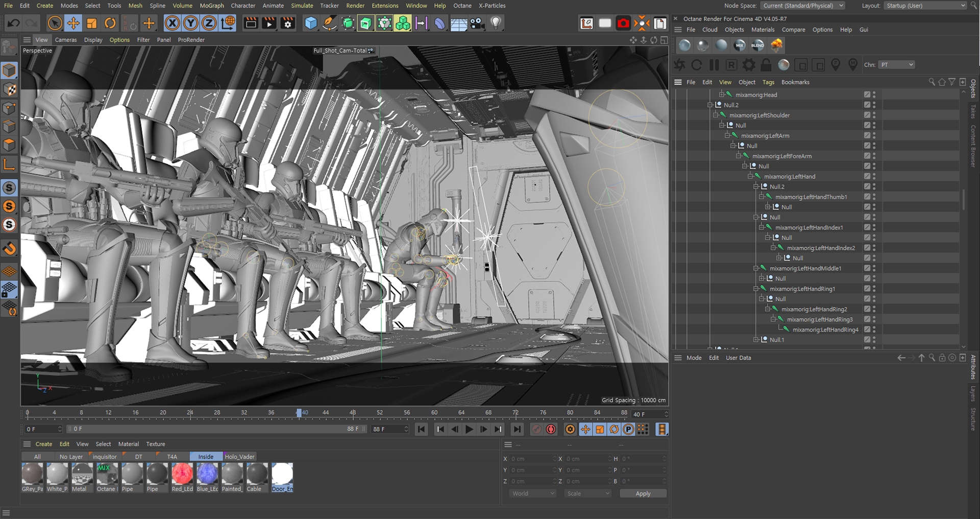Collapse the mixamorig:LeftForeArm tree node
Viewport: 980px width, 519px height.
click(x=739, y=156)
